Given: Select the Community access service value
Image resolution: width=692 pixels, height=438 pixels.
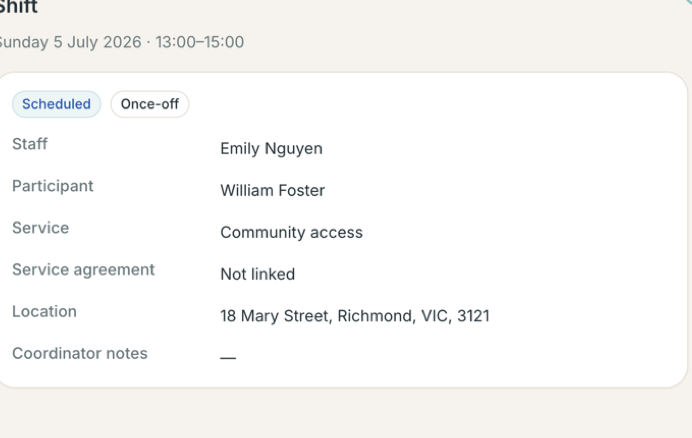Looking at the screenshot, I should [291, 232].
